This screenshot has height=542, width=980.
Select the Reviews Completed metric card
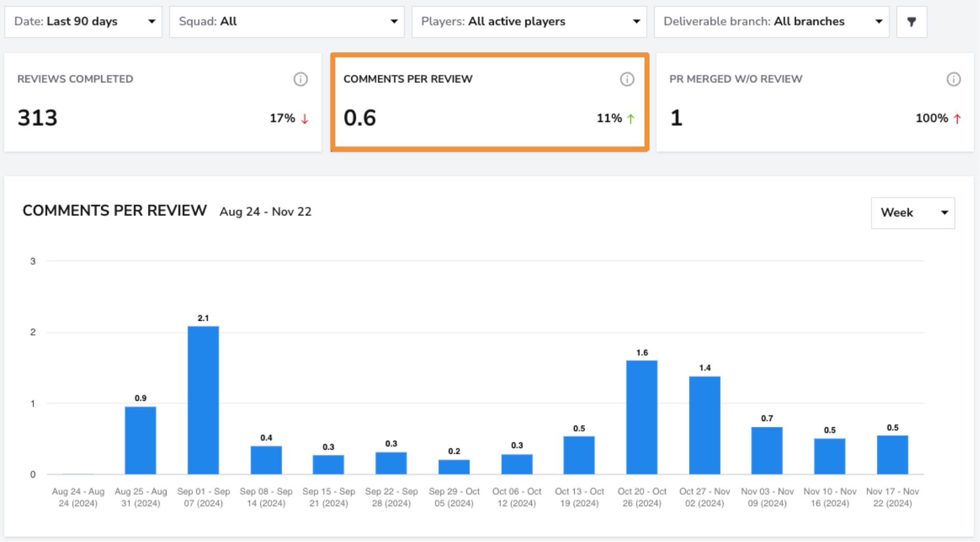(163, 102)
